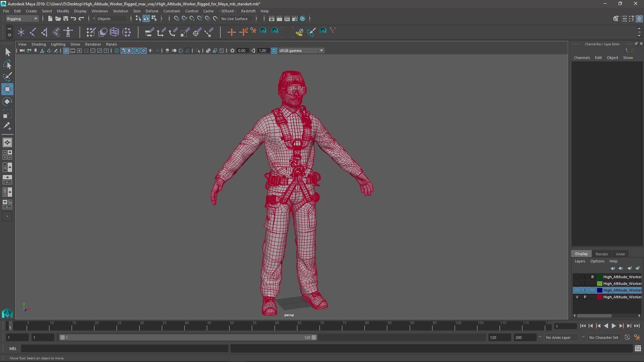Screen dimensions: 644x362
Task: Click the Create New Layer icon
Action: pyautogui.click(x=630, y=268)
